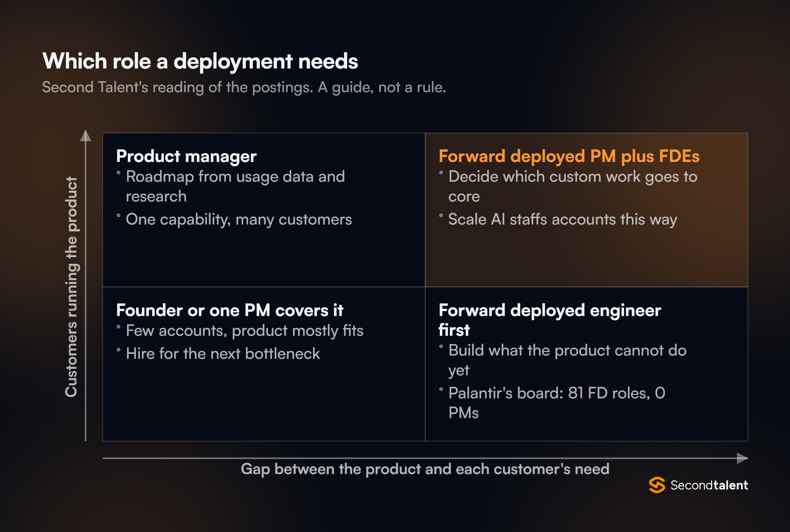790x532 pixels.
Task: Click the horizontal axis label about product gap
Action: click(425, 469)
